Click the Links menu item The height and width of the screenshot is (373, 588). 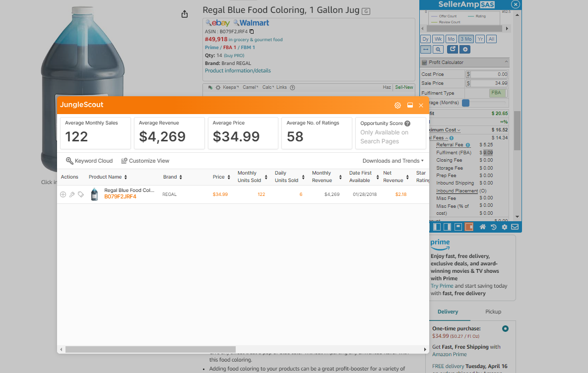click(x=282, y=87)
